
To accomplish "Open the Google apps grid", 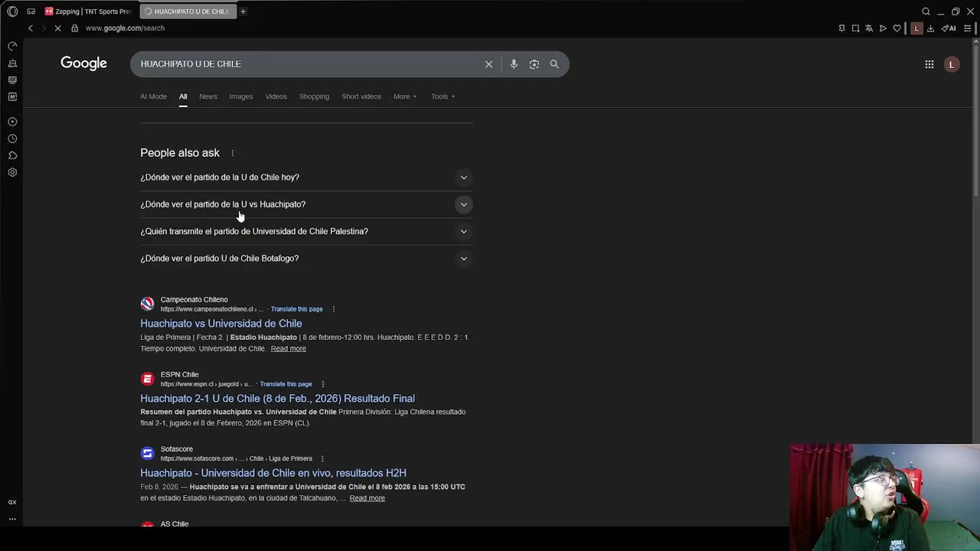I will [x=929, y=64].
